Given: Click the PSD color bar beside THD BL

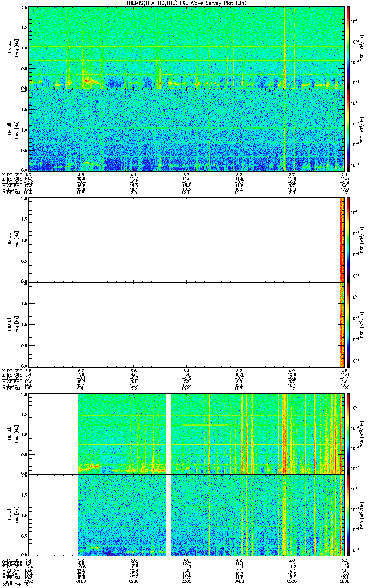Looking at the screenshot, I should (349, 240).
